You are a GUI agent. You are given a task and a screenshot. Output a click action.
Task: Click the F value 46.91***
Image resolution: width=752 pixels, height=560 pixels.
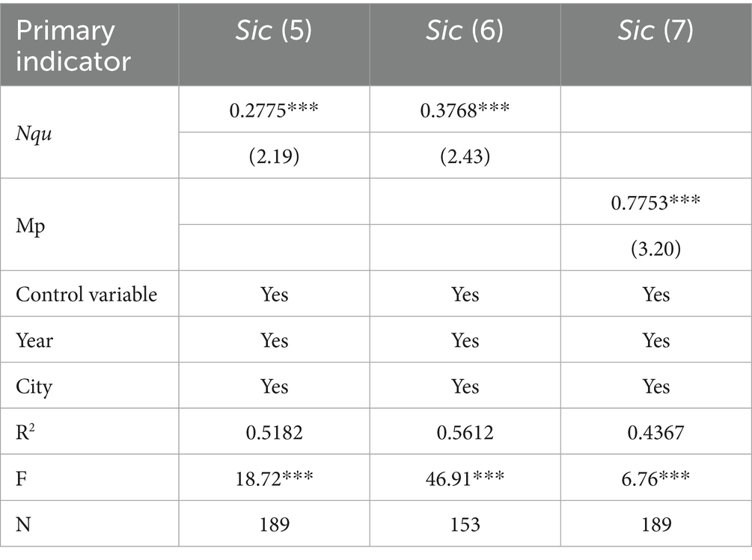pos(465,479)
